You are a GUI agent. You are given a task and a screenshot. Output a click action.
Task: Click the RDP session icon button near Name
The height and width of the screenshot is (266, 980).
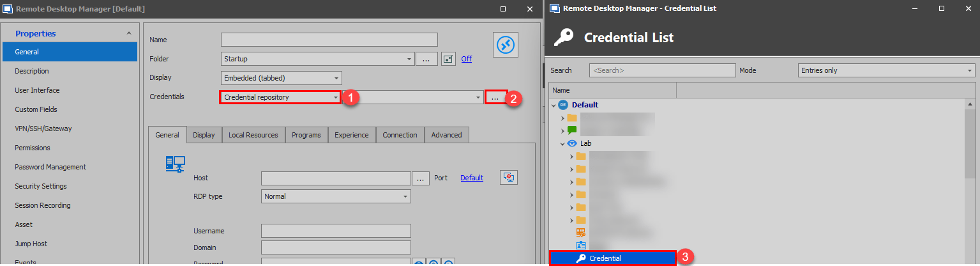coord(506,45)
